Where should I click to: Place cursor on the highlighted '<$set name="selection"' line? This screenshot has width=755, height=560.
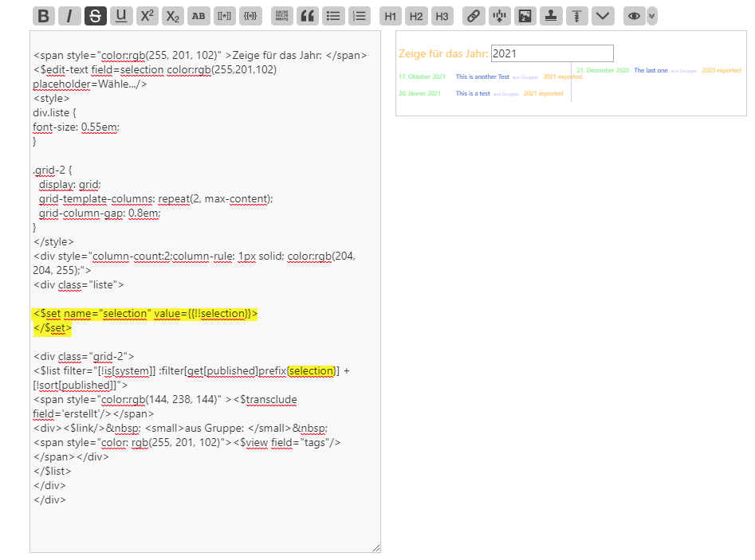point(145,314)
